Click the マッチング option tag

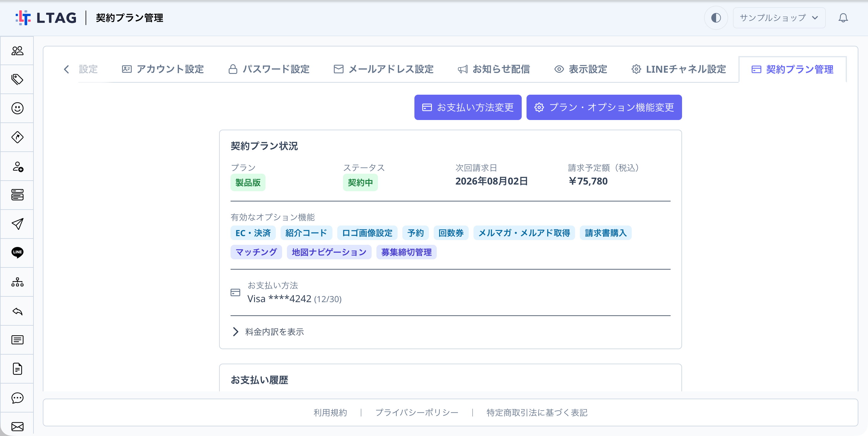pos(256,252)
